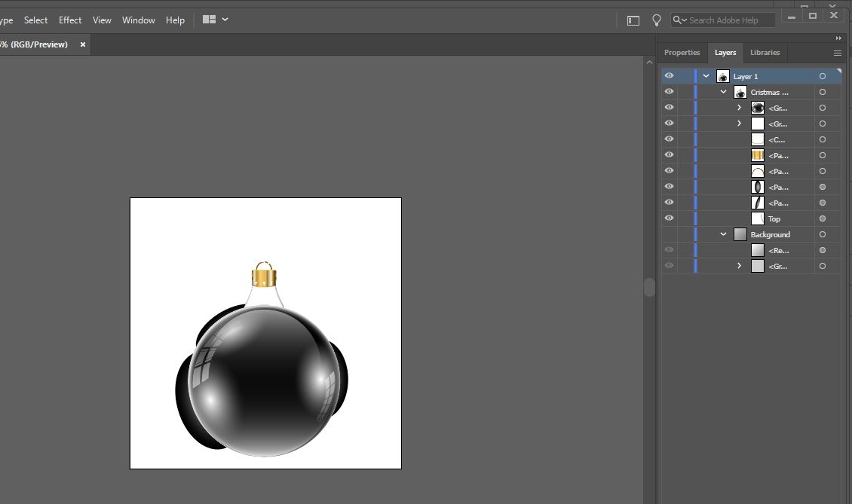Click the Libraries tab label
The image size is (852, 504).
coord(765,52)
